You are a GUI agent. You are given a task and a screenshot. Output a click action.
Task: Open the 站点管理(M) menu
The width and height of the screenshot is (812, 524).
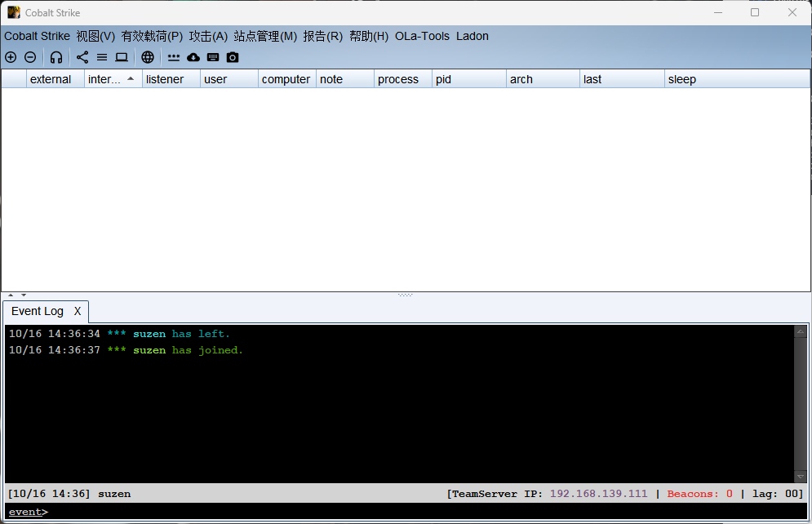265,36
